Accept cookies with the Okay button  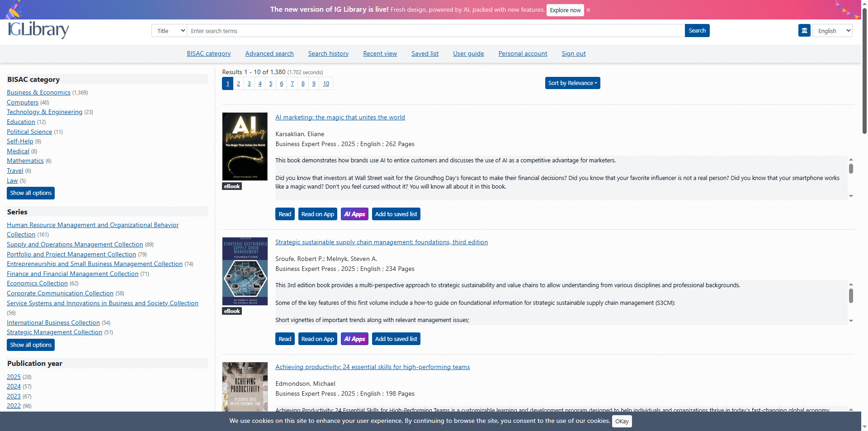pyautogui.click(x=622, y=421)
